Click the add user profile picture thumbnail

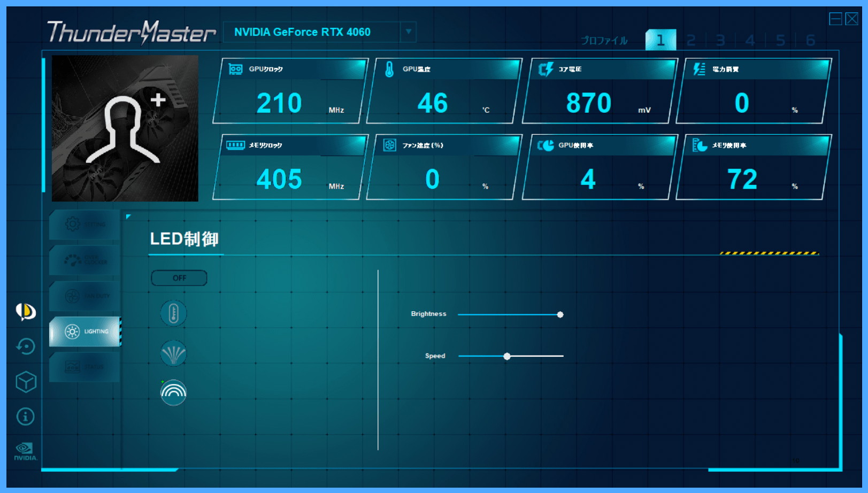125,128
